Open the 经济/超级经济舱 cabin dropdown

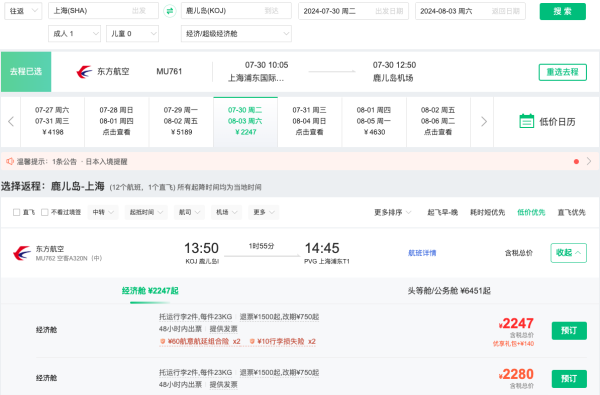coord(236,34)
